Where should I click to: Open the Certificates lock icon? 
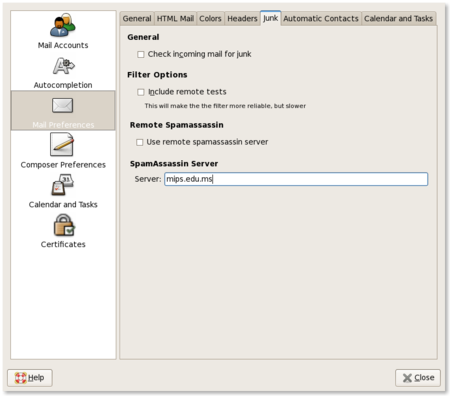point(64,225)
